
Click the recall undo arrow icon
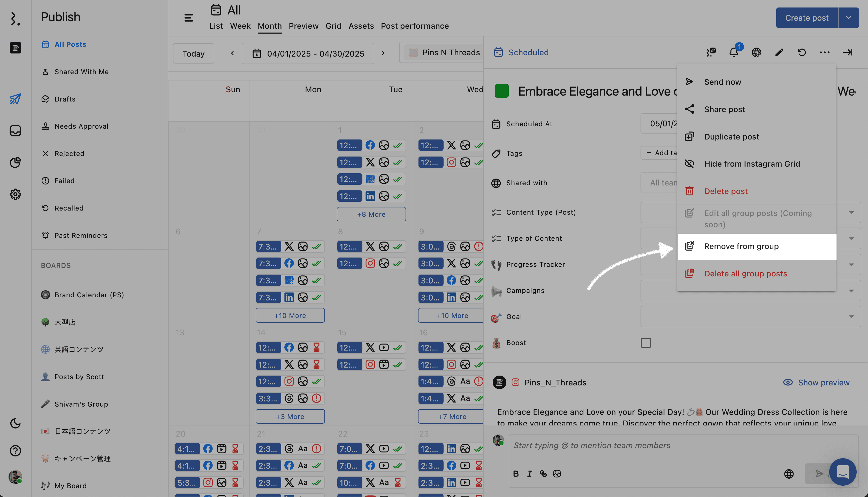pyautogui.click(x=802, y=53)
